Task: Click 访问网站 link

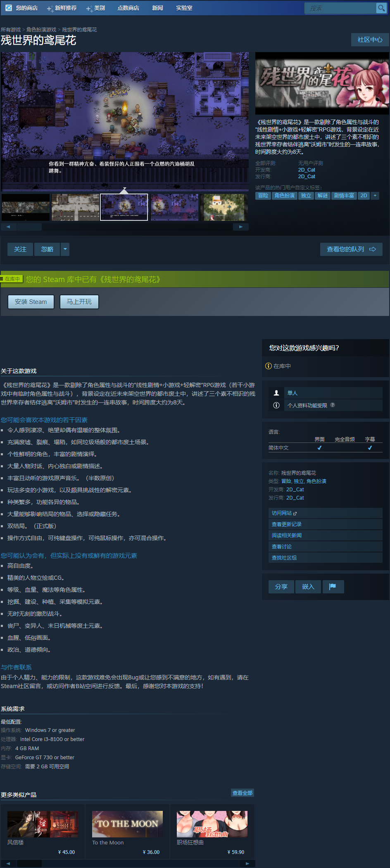Action: pyautogui.click(x=326, y=513)
